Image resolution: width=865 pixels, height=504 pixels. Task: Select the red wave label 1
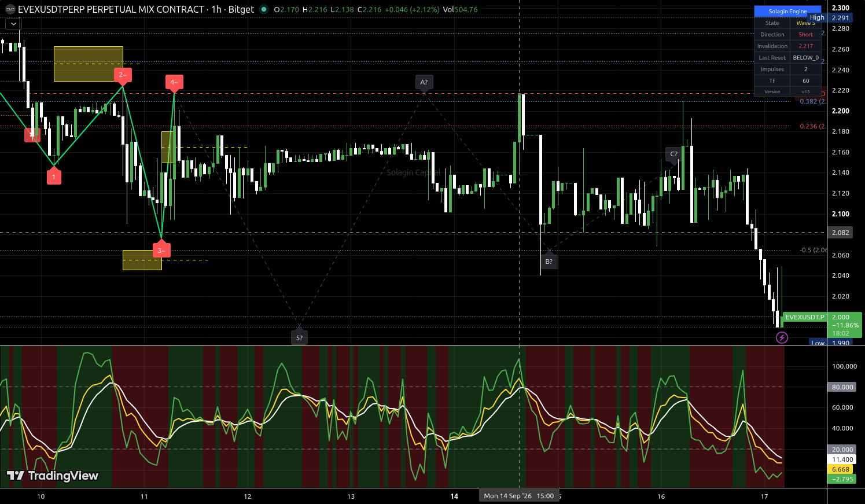54,176
